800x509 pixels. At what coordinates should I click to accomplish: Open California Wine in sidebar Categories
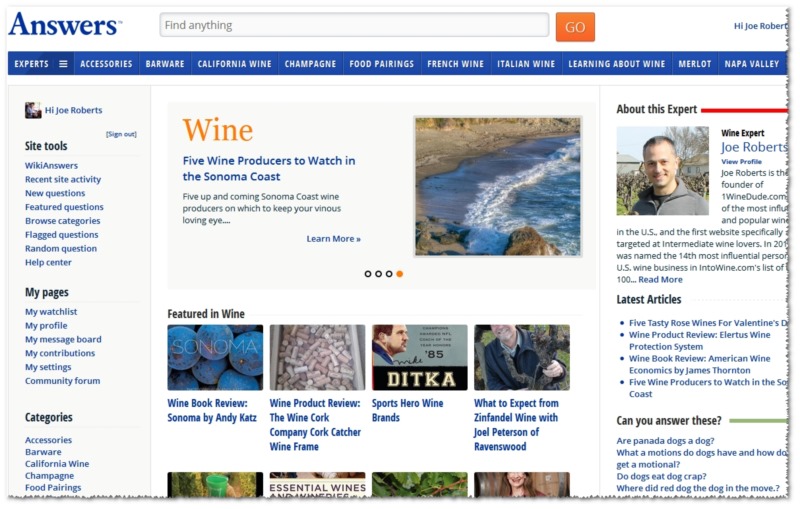click(x=57, y=464)
